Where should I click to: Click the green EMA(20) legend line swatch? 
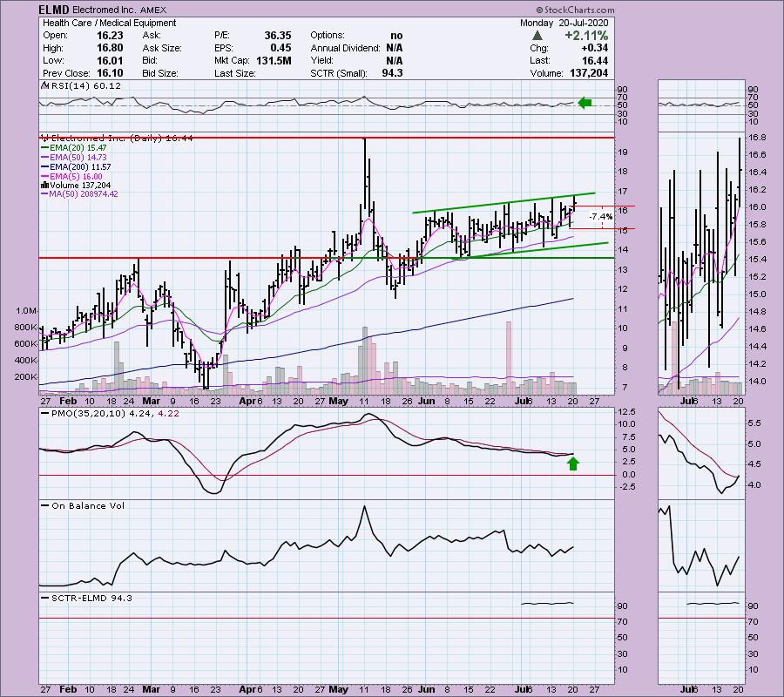[45, 148]
